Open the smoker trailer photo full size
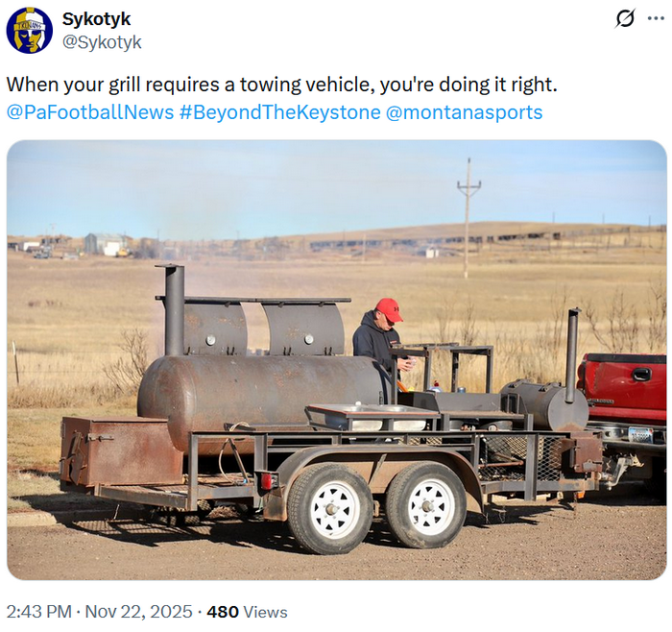The width and height of the screenshot is (672, 632). click(x=336, y=360)
